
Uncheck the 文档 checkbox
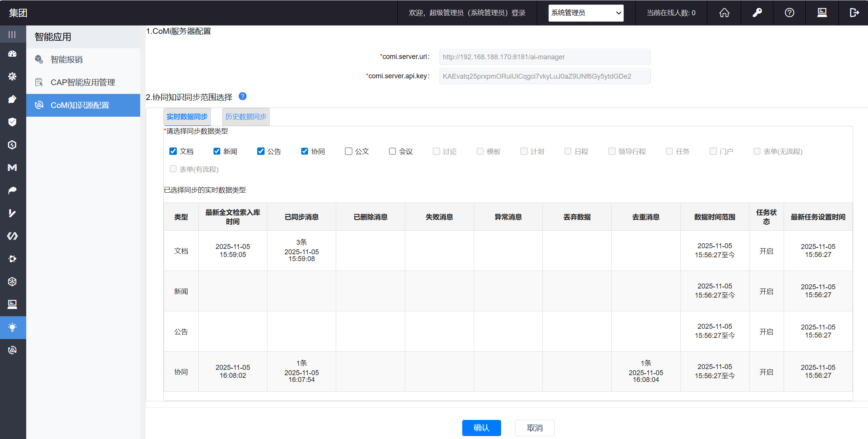pyautogui.click(x=173, y=151)
